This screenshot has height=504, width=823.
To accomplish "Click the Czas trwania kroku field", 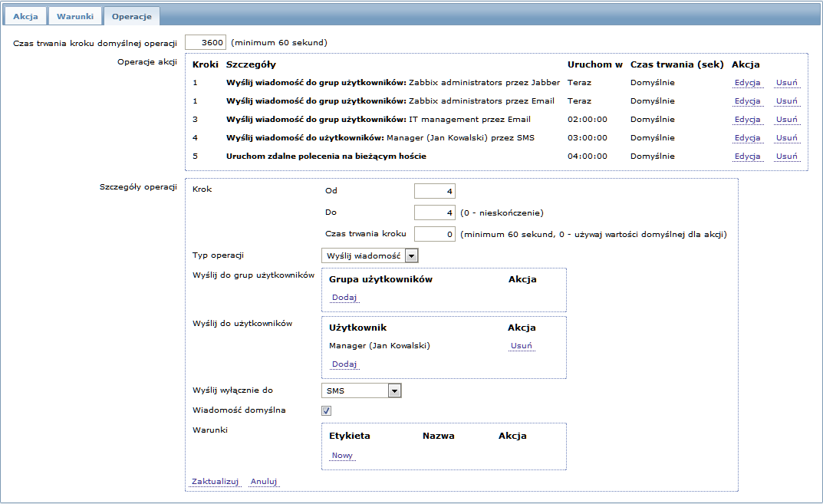I will pyautogui.click(x=435, y=234).
